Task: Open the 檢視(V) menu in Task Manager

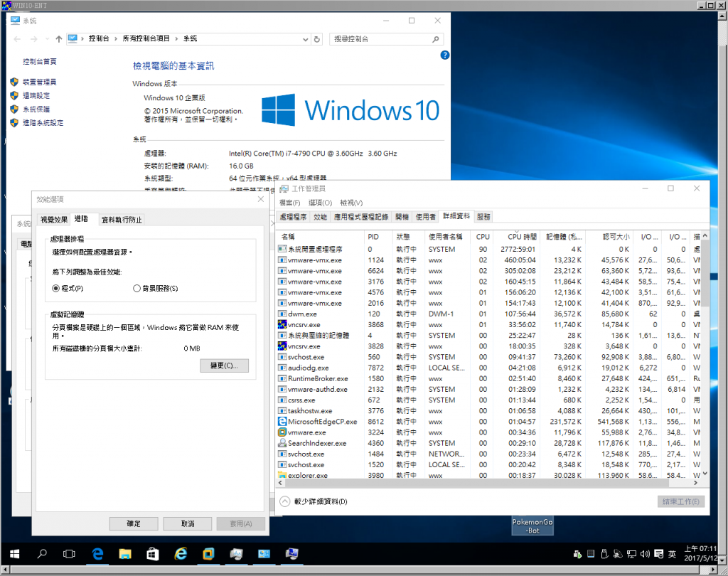Action: coord(351,203)
